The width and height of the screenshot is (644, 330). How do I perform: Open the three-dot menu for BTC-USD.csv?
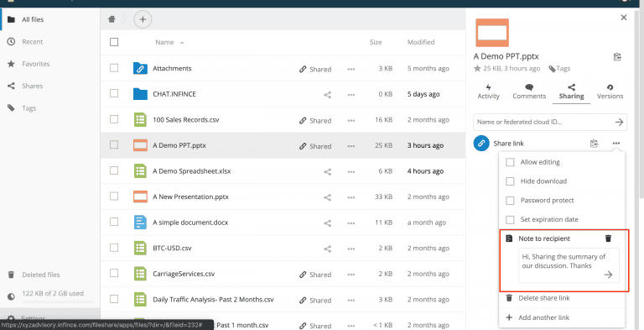coord(351,249)
